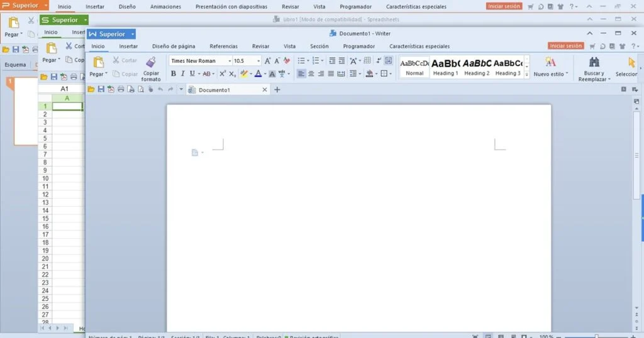Align text to the left

pos(301,74)
